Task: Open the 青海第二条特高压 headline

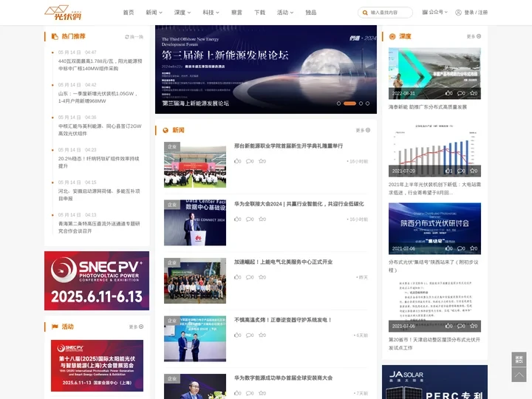Action: [99, 228]
